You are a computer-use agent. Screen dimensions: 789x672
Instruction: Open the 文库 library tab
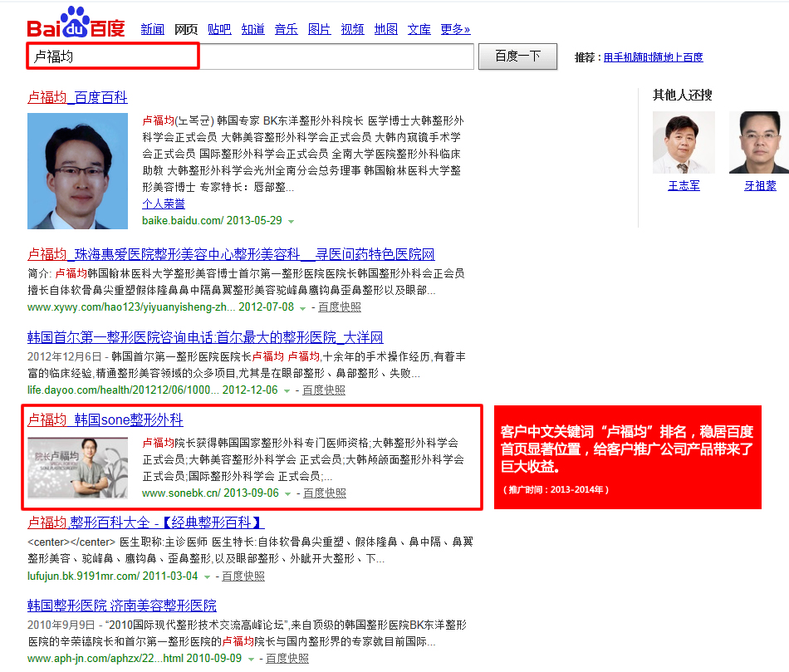(419, 29)
